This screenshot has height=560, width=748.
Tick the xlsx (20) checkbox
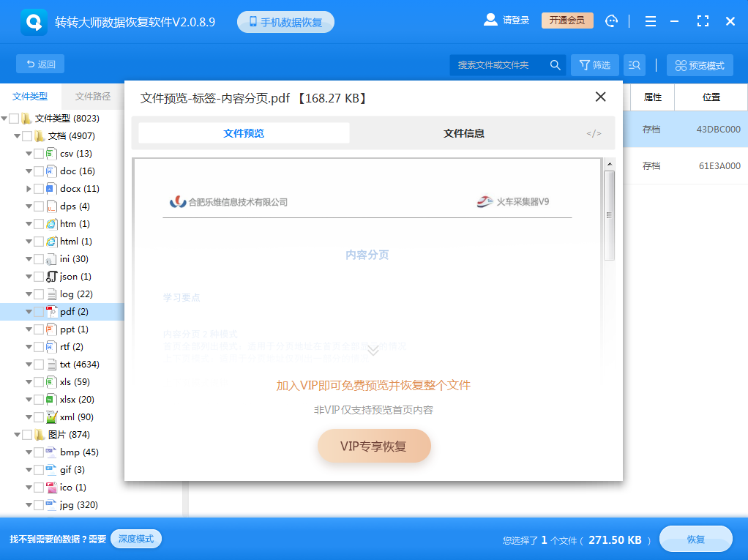pos(39,400)
